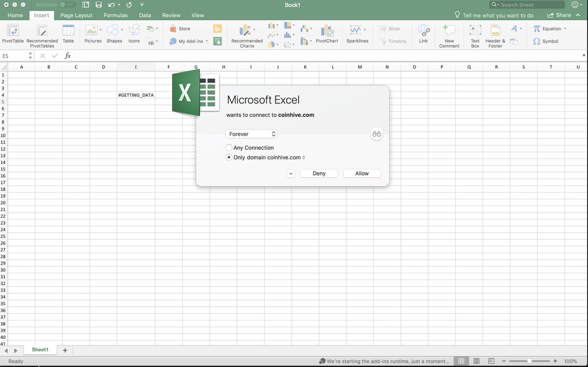This screenshot has width=588, height=367.
Task: Switch to the Data tab
Action: [x=145, y=15]
